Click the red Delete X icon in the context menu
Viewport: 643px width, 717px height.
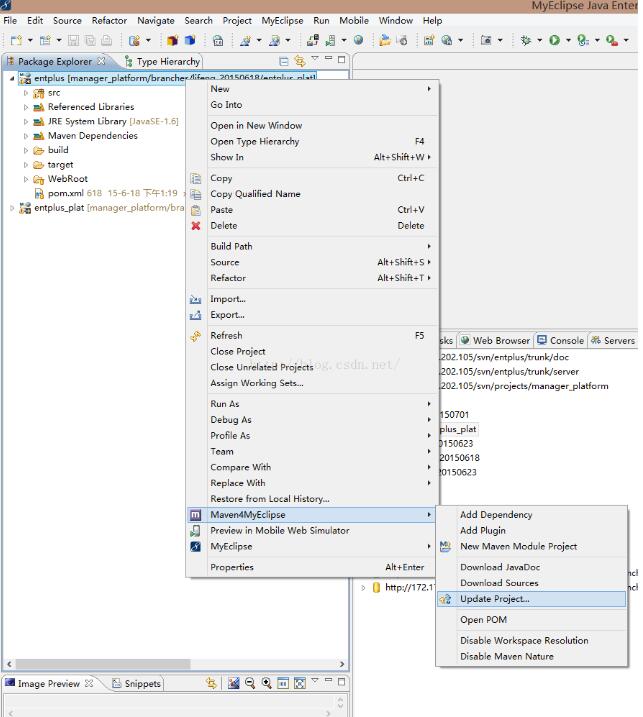196,225
